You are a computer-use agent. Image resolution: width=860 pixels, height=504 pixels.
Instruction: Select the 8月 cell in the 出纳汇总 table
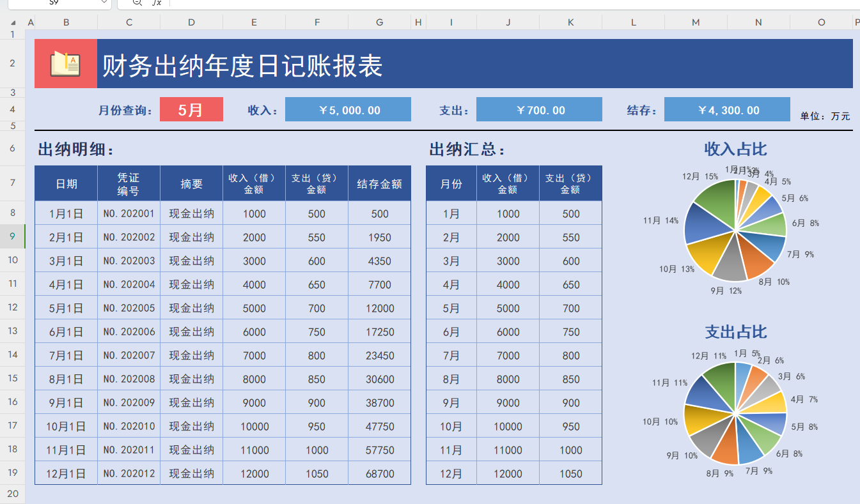click(x=451, y=379)
